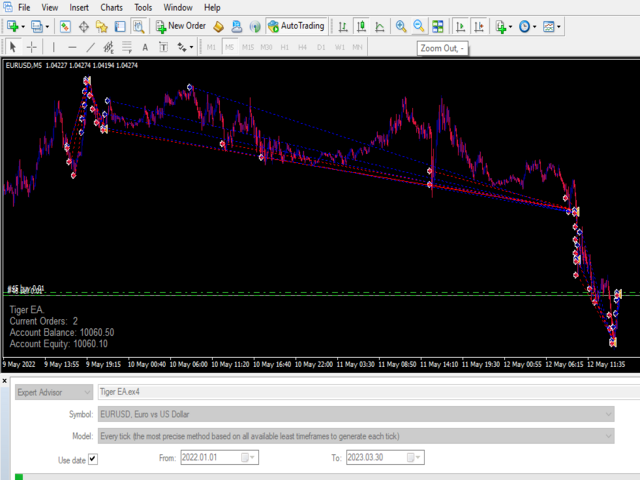Click the green tester progress bar
The width and height of the screenshot is (640, 480).
[x=20, y=477]
